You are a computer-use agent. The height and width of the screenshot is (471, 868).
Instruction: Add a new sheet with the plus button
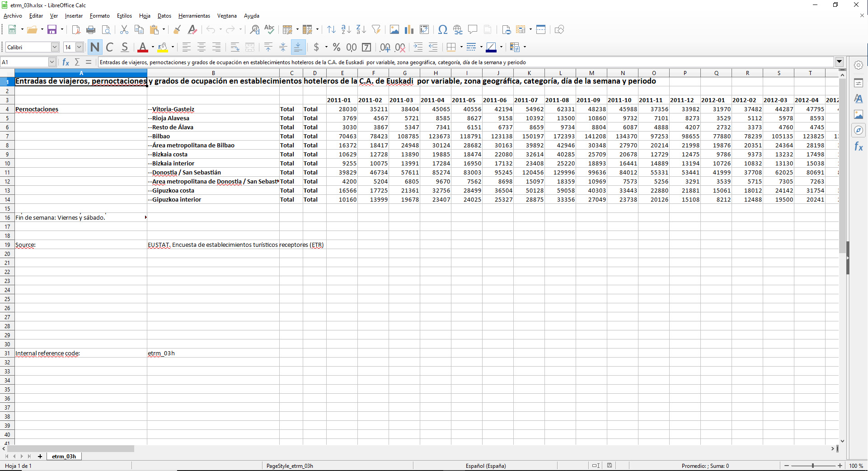click(40, 457)
